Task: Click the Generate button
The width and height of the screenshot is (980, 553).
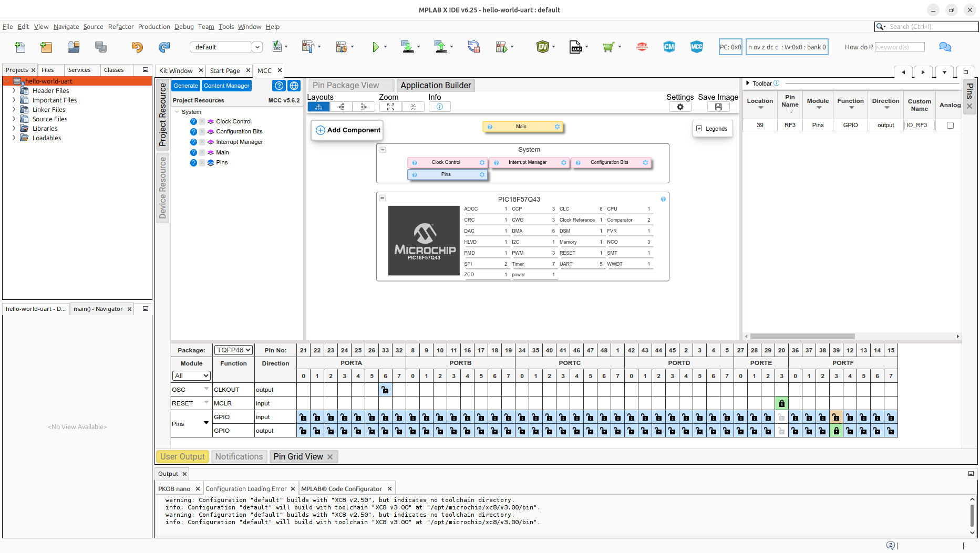Action: (x=185, y=86)
